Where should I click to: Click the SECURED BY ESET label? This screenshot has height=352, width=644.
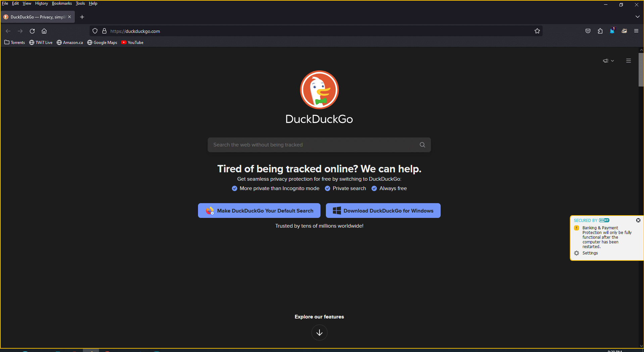[x=591, y=220]
